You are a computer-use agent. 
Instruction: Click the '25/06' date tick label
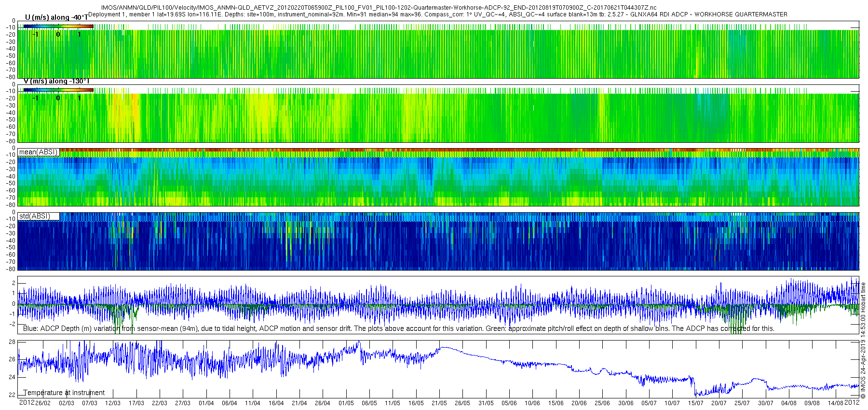[x=602, y=403]
